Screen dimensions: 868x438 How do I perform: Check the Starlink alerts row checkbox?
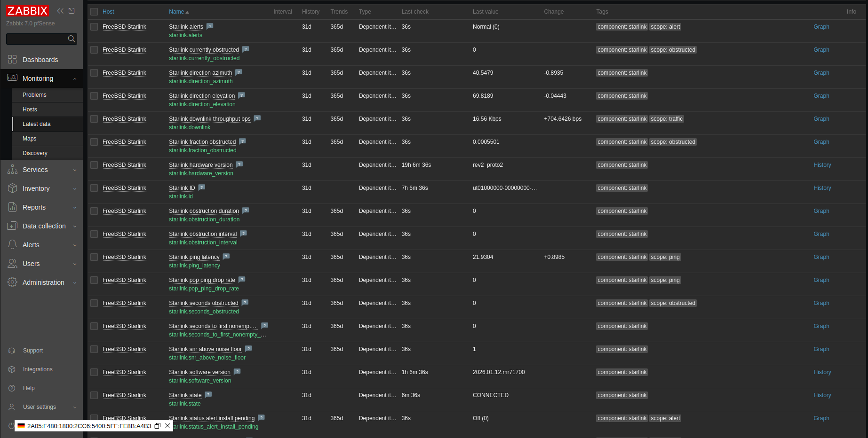tap(94, 27)
